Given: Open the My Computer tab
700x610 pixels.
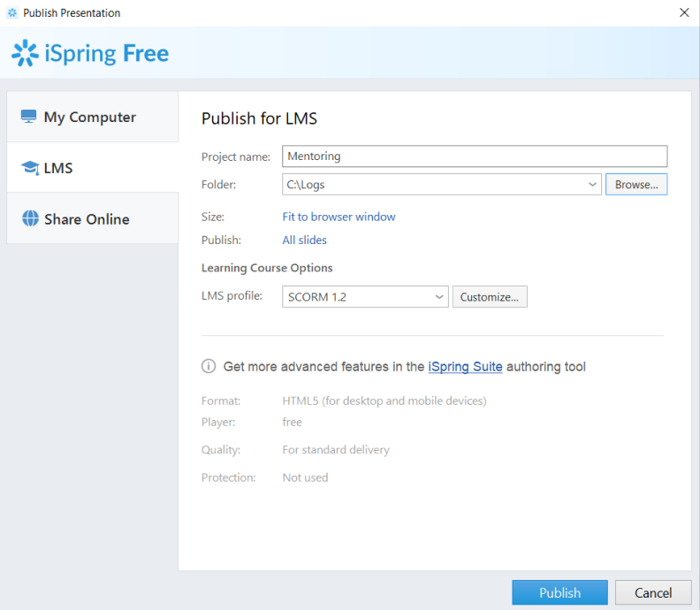Looking at the screenshot, I should click(93, 117).
